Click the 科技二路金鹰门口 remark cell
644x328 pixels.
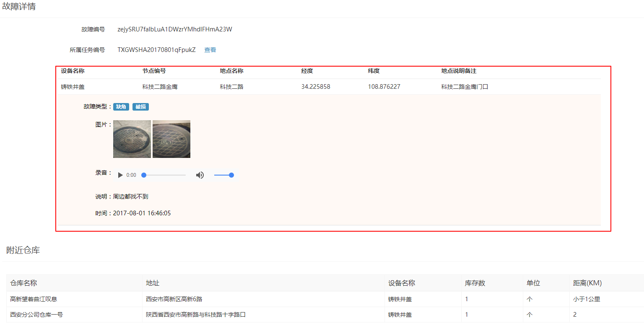(x=465, y=87)
